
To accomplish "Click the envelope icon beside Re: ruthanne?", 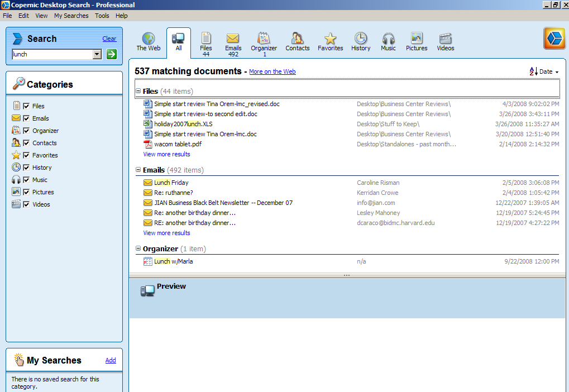I will click(x=147, y=193).
